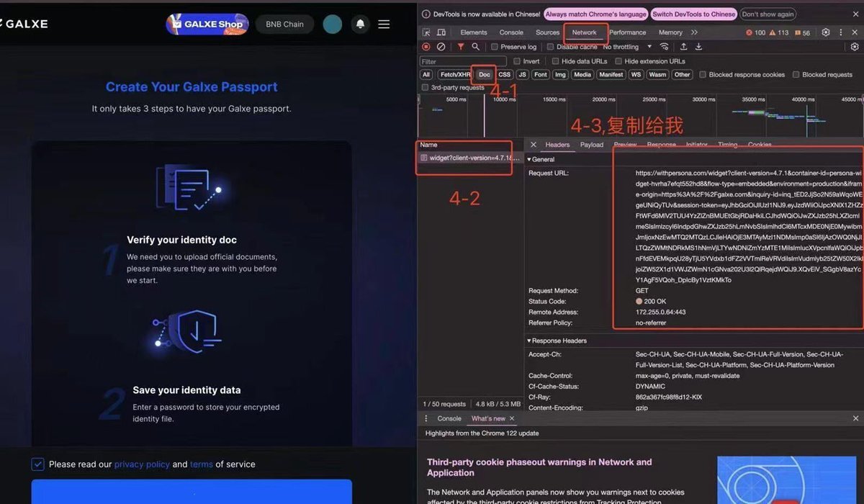This screenshot has height=504, width=864.
Task: Dismiss the DevTools language info bar
Action: (855, 14)
